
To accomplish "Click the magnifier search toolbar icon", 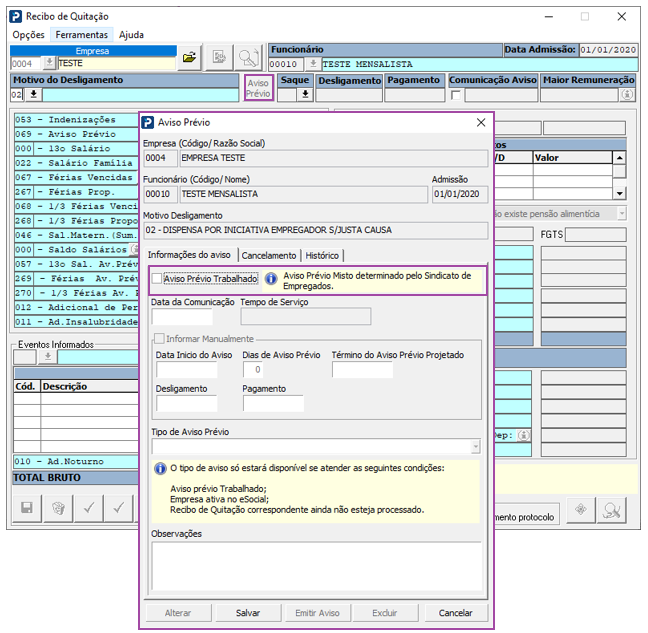I will click(248, 57).
